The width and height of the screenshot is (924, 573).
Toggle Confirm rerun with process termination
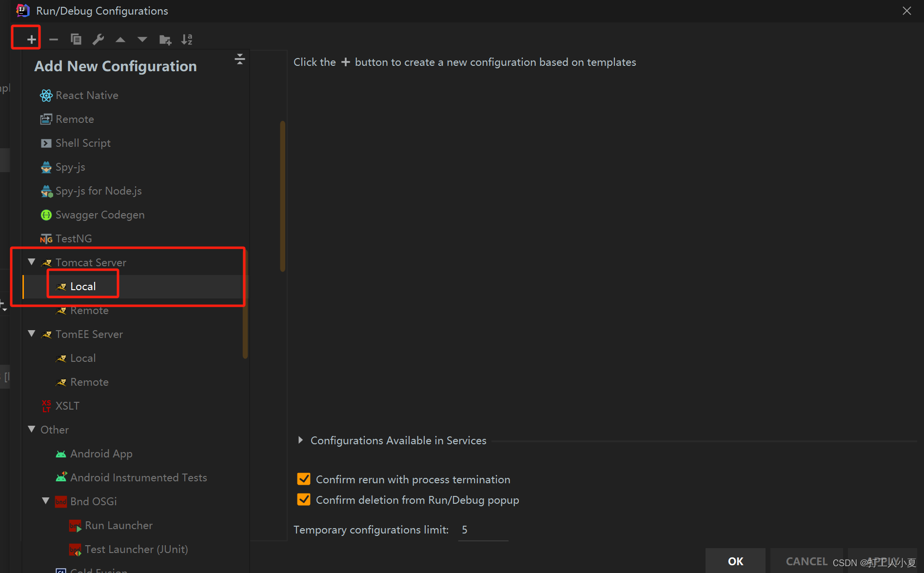pos(304,479)
